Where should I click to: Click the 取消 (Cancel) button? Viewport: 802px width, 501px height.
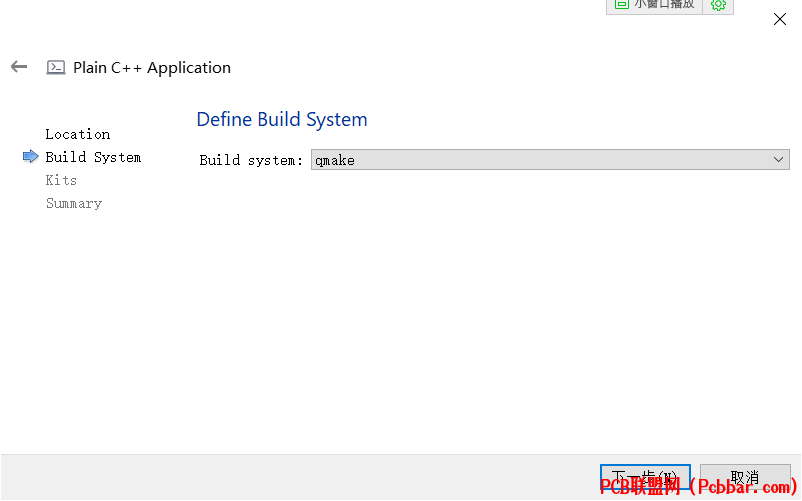745,477
